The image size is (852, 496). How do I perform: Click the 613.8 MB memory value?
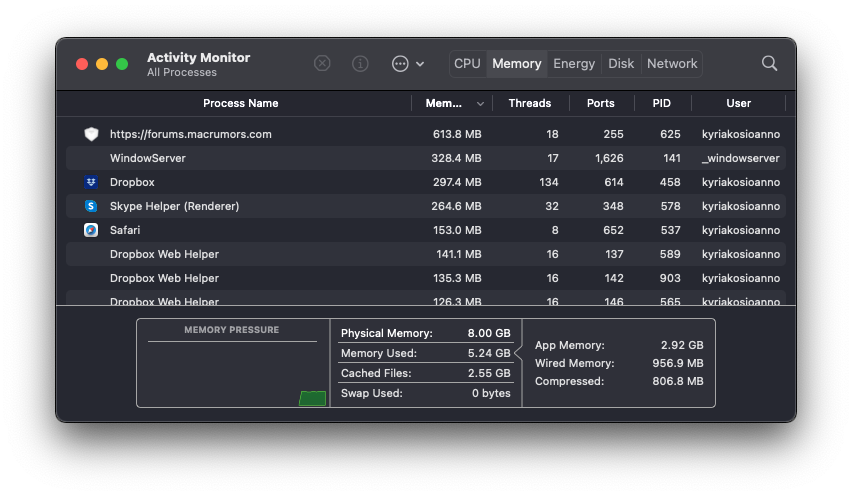457,134
